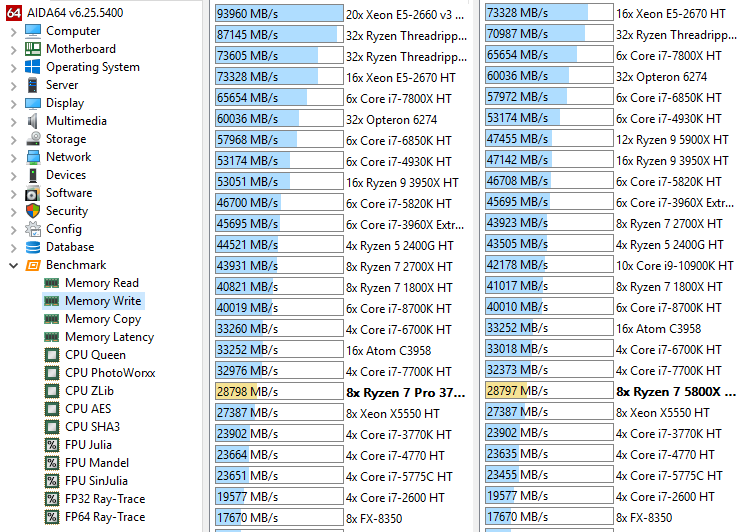Open the Memory Latency benchmark
Image resolution: width=739 pixels, height=532 pixels.
109,337
